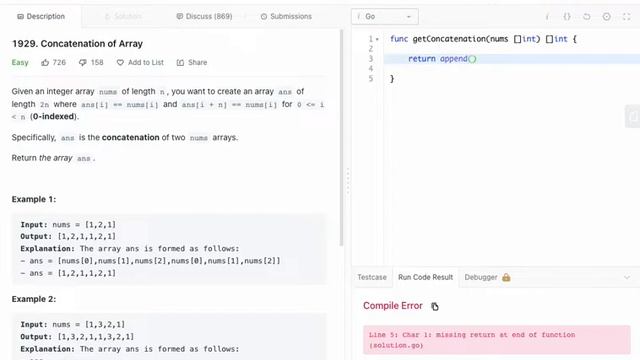Click the Share icon

(180, 62)
